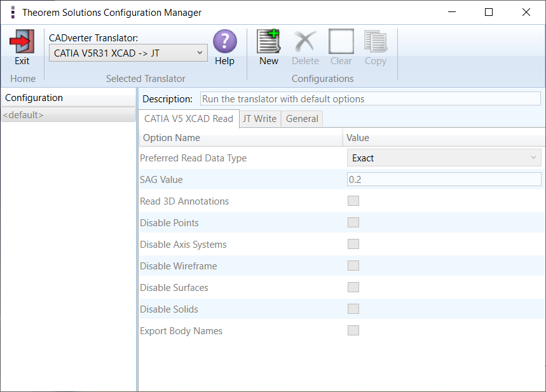This screenshot has height=392, width=546.
Task: Create a New configuration
Action: coord(268,41)
